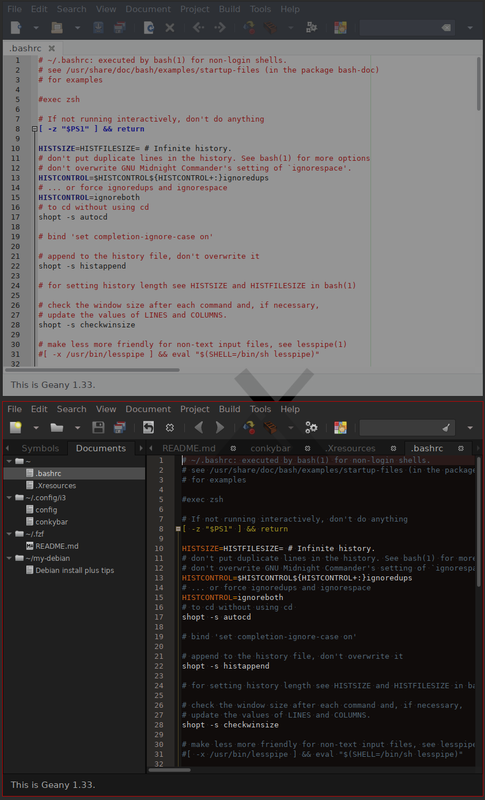Viewport: 485px width, 800px height.
Task: Create a new file in dark Geany toolbar
Action: click(16, 428)
